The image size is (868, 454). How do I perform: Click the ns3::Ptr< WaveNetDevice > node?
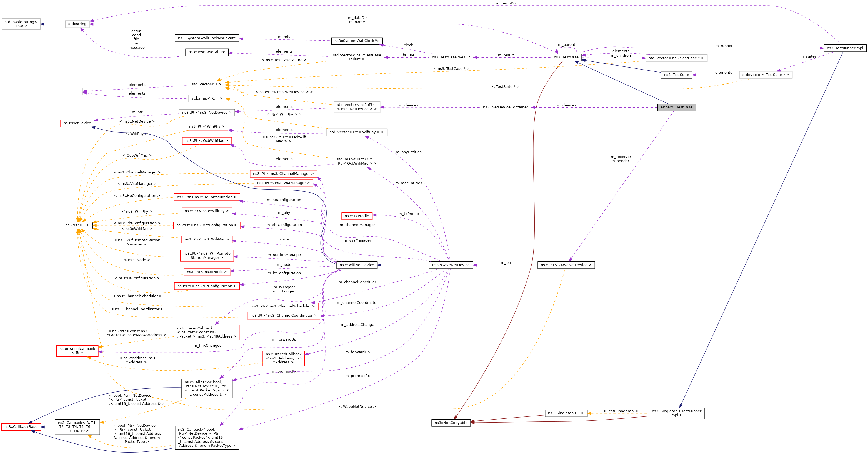566,265
